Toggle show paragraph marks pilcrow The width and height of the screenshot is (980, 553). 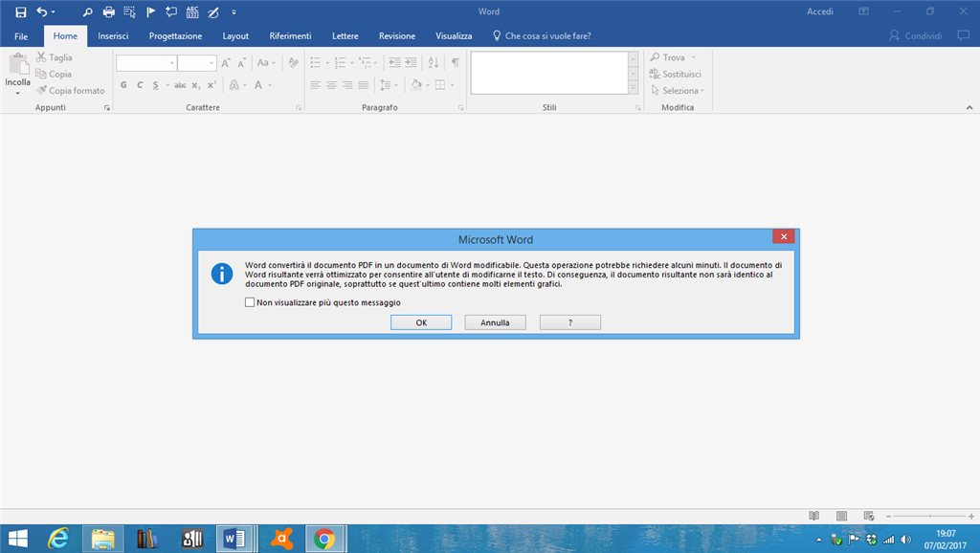[456, 62]
